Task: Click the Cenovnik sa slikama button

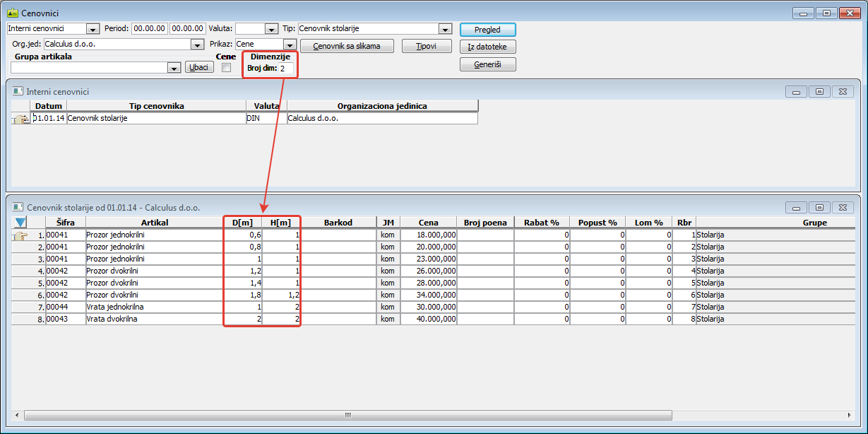Action: [346, 46]
